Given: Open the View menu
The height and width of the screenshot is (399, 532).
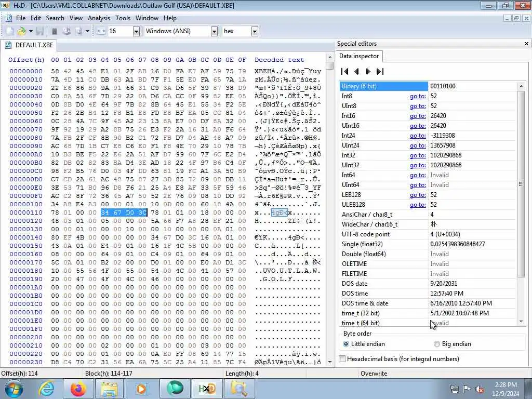Looking at the screenshot, I should pyautogui.click(x=76, y=18).
